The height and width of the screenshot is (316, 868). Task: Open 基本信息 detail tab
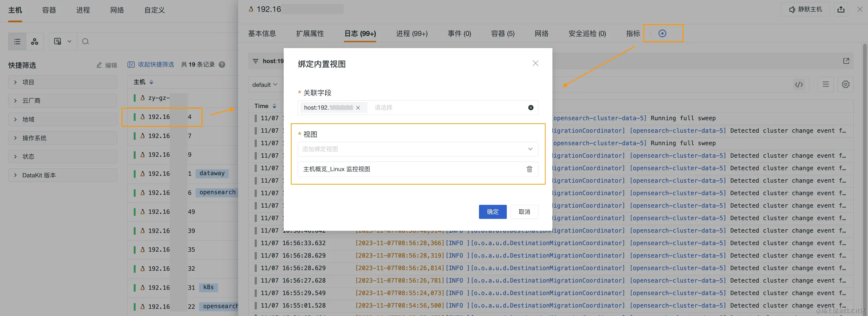pyautogui.click(x=262, y=33)
